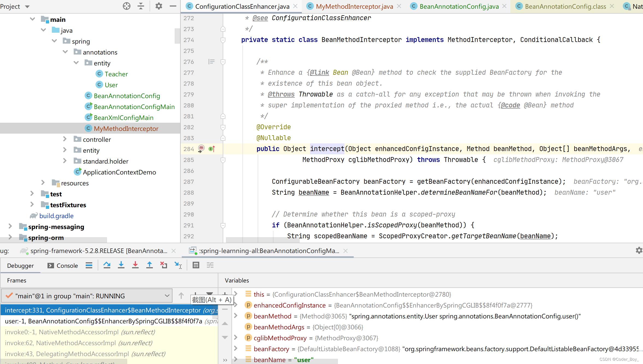Select the invoke:62 NativeMethodAccessorImpl frame
Screen dimensions: 643x364
(x=109, y=343)
